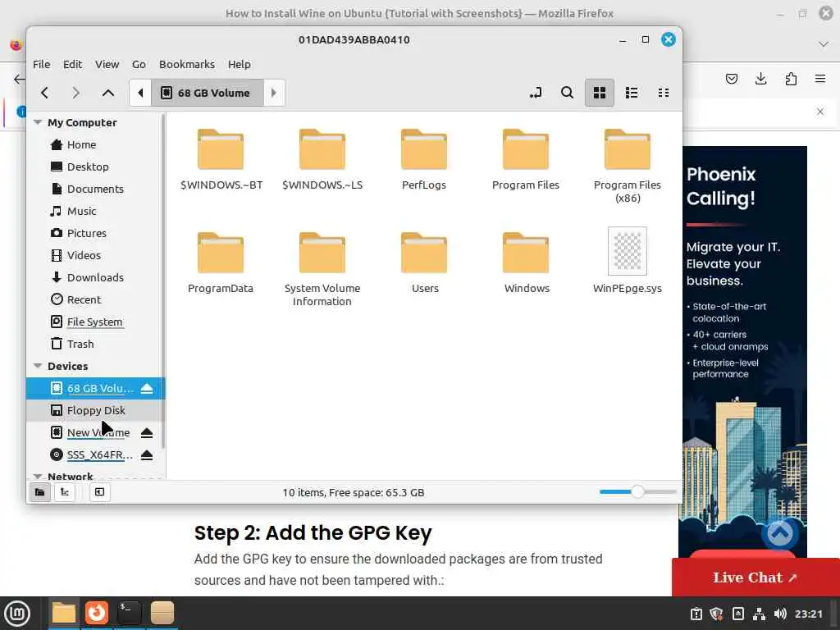Open Home in sidebar

coord(94,144)
